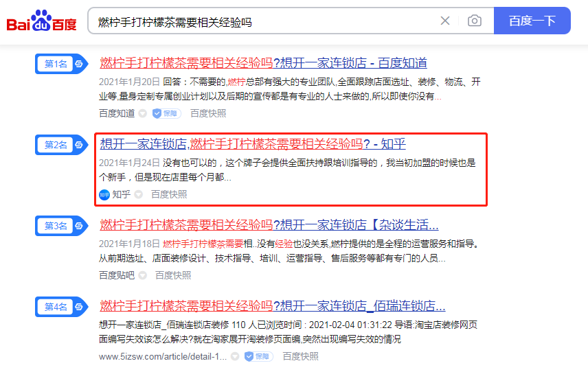Viewport: 588px width, 372px height.
Task: Open the fourth result about 佰瑞连锁店
Action: click(272, 306)
